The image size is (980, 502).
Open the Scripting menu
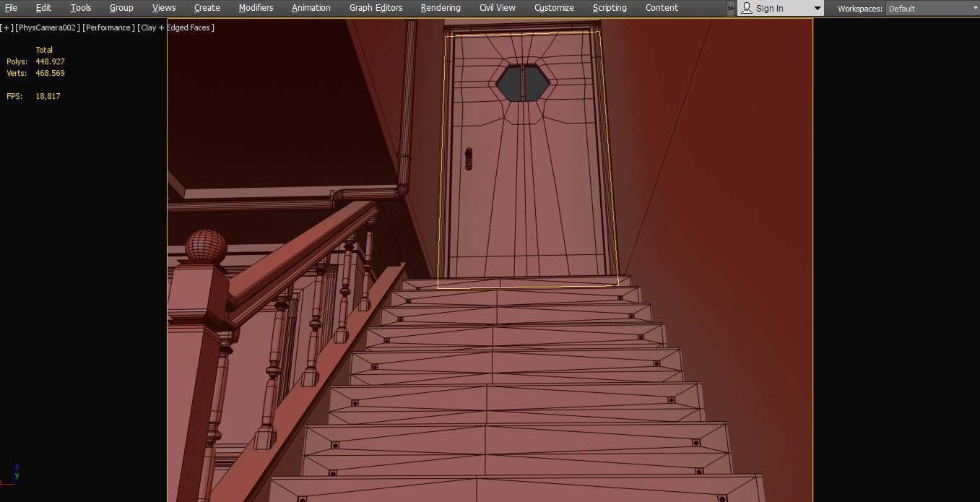coord(610,8)
